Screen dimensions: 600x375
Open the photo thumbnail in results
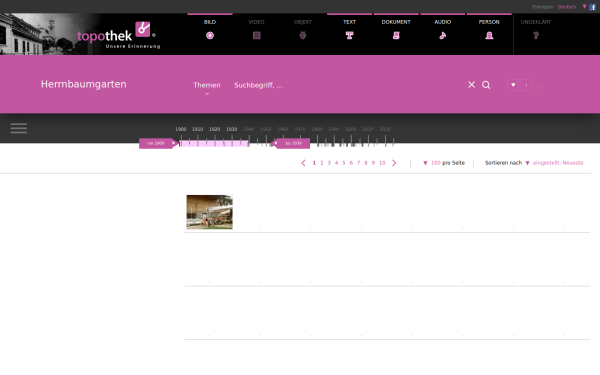(209, 212)
